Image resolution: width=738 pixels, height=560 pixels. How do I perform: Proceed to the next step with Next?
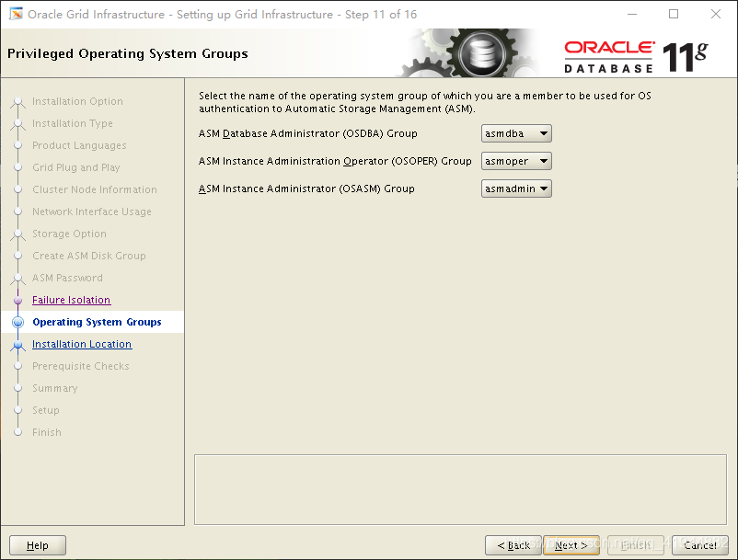[571, 545]
